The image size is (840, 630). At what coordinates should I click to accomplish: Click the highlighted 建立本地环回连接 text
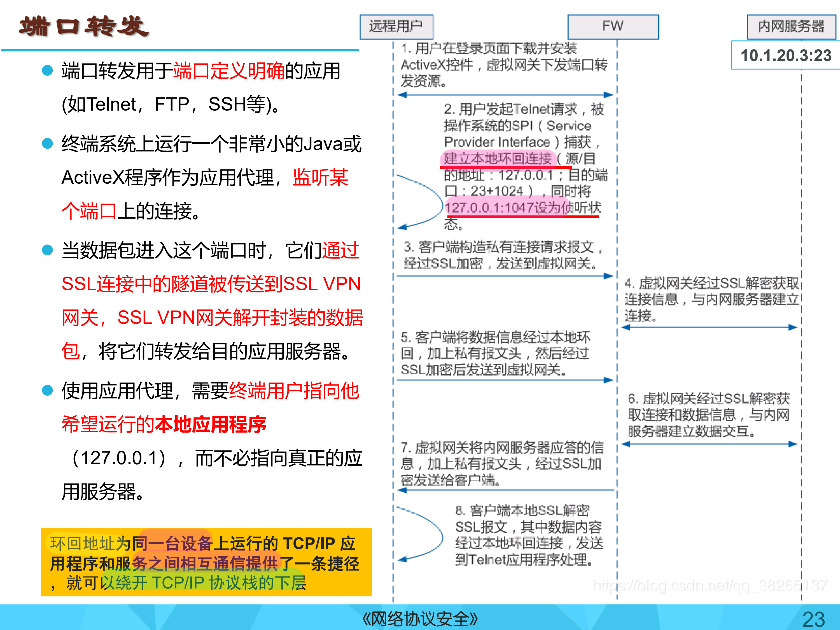(498, 159)
